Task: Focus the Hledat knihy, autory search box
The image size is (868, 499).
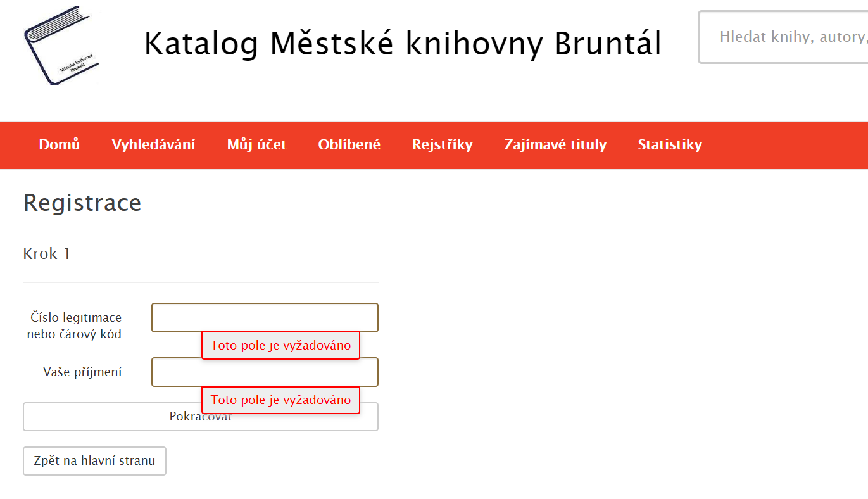Action: 783,37
